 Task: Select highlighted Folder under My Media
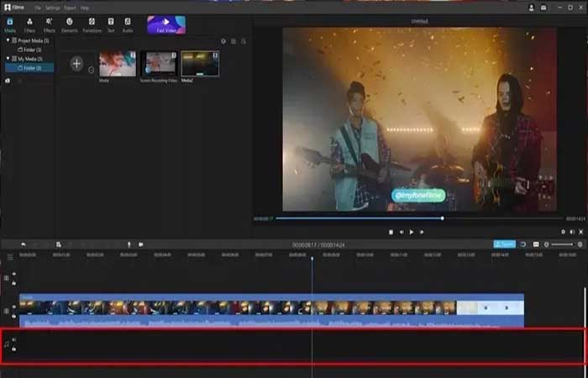(29, 68)
